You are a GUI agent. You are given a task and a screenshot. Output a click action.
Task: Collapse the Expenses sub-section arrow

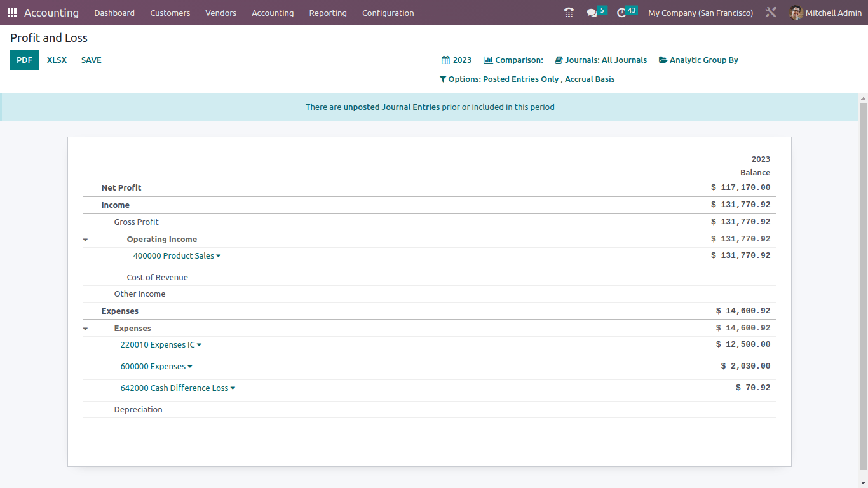(86, 329)
